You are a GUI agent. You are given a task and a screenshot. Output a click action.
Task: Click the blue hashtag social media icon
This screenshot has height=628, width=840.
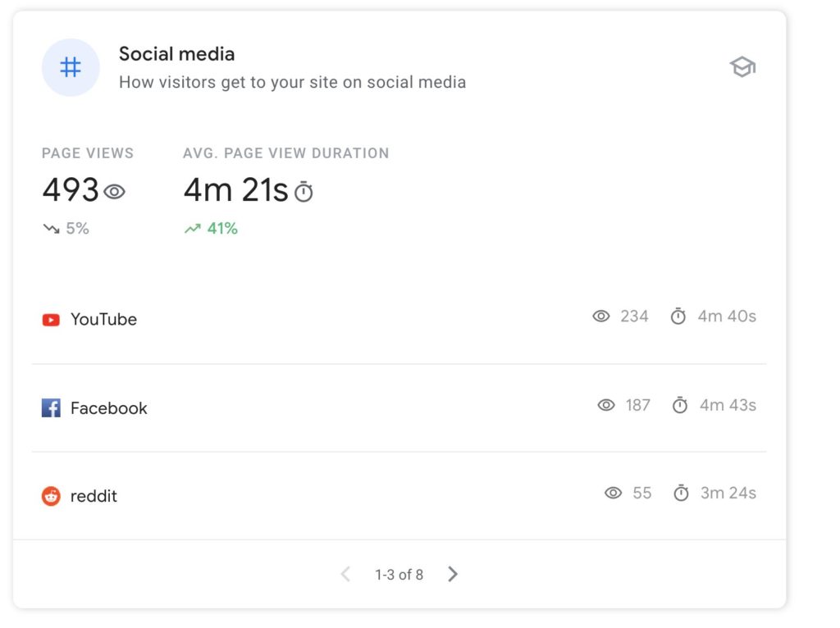[x=71, y=67]
